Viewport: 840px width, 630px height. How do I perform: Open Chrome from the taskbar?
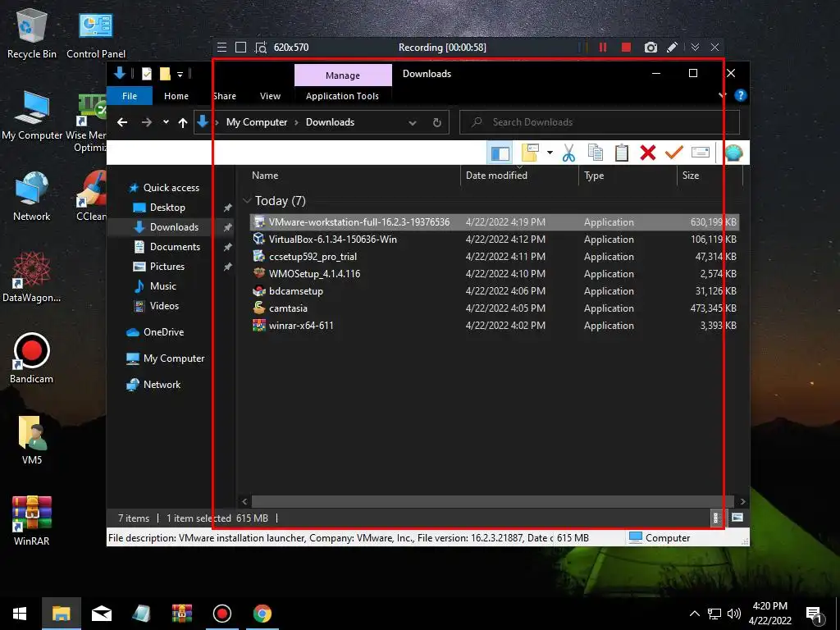(262, 614)
